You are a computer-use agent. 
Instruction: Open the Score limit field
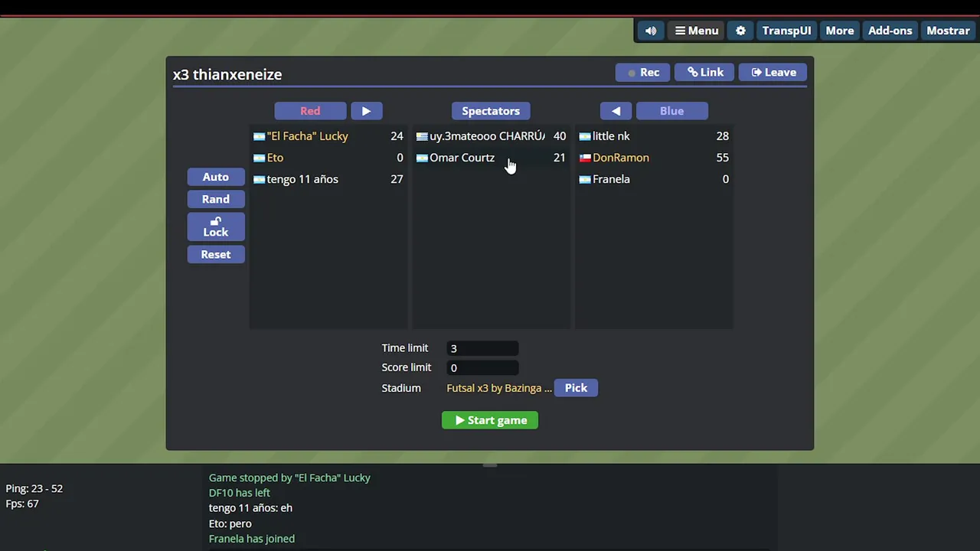[x=482, y=368]
